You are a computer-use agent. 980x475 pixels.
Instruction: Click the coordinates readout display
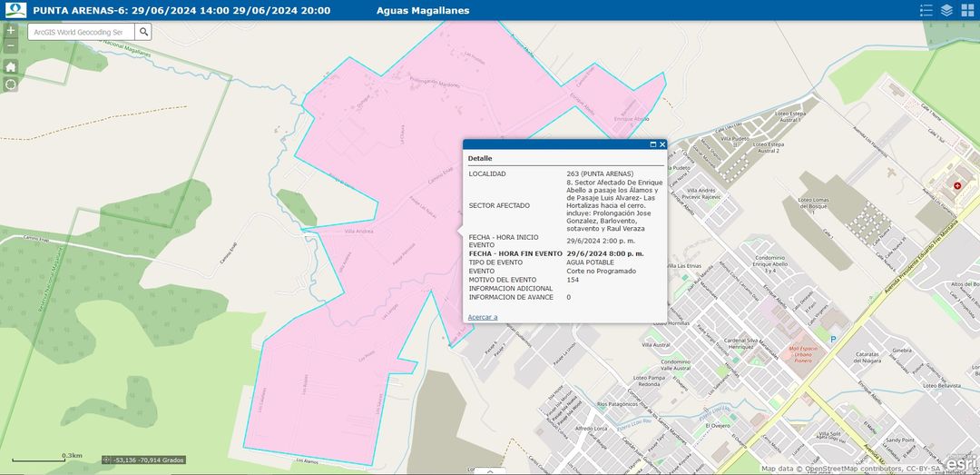click(x=149, y=460)
